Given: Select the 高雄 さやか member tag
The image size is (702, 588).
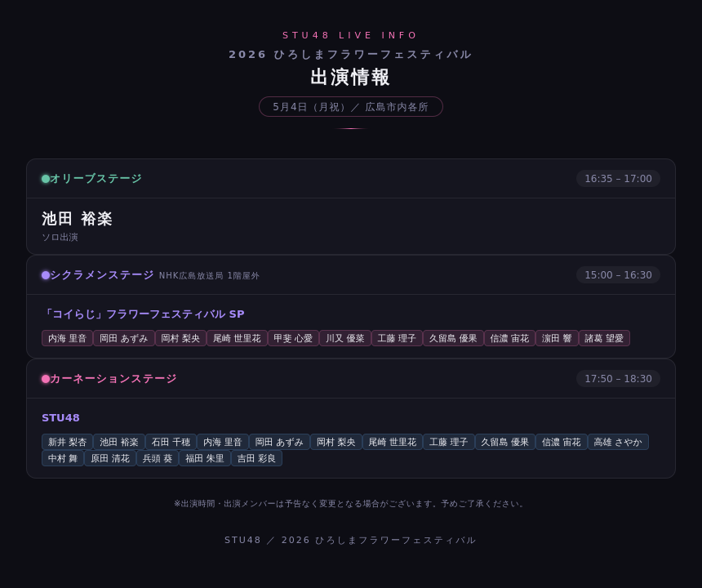Looking at the screenshot, I should tap(618, 442).
